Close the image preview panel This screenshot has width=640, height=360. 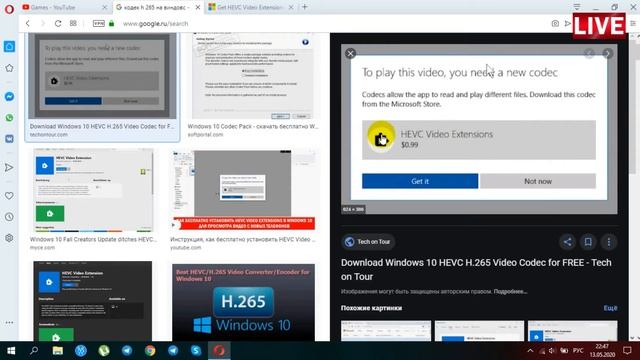pos(350,53)
